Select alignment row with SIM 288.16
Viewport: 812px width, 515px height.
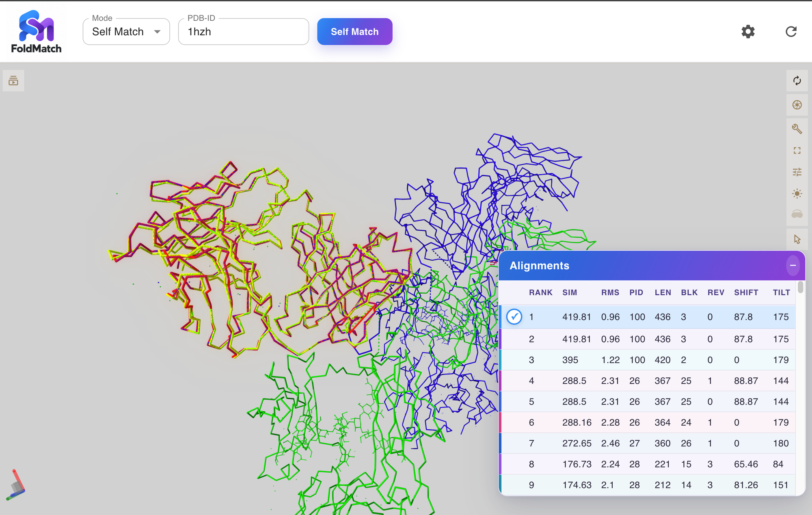tap(647, 422)
